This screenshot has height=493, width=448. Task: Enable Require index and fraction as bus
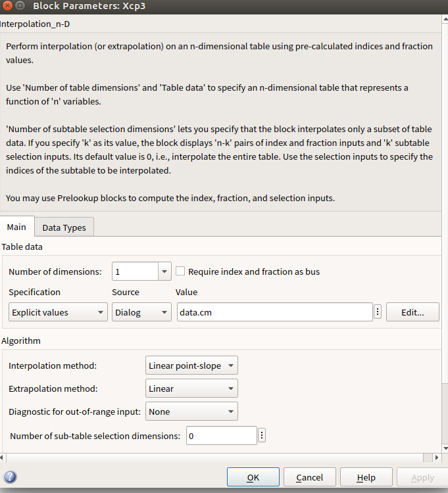180,271
